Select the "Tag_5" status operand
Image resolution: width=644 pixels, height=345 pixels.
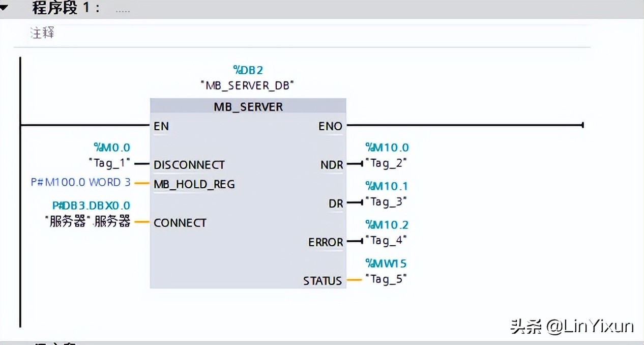[387, 279]
